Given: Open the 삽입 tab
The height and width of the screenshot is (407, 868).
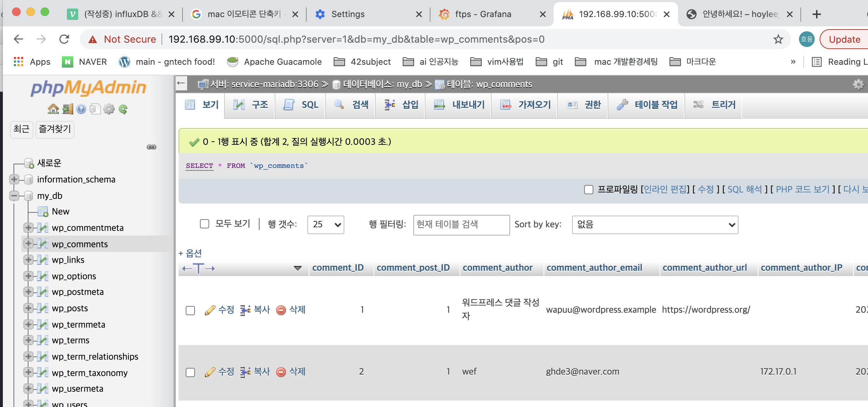Looking at the screenshot, I should (x=401, y=105).
